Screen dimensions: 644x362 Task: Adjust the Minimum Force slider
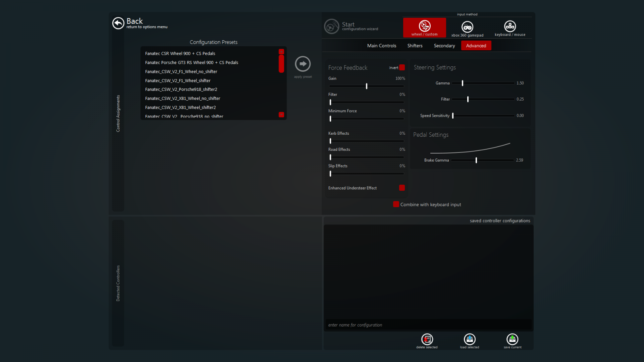[x=366, y=119]
